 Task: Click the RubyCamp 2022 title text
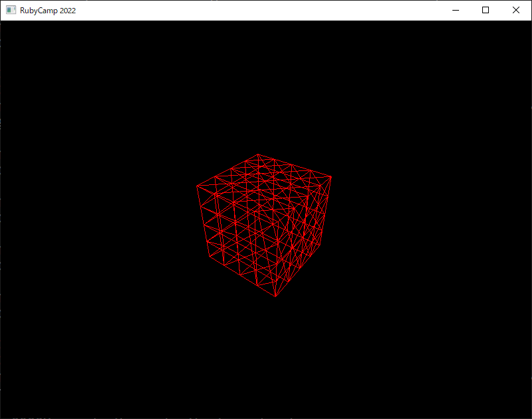pyautogui.click(x=48, y=11)
